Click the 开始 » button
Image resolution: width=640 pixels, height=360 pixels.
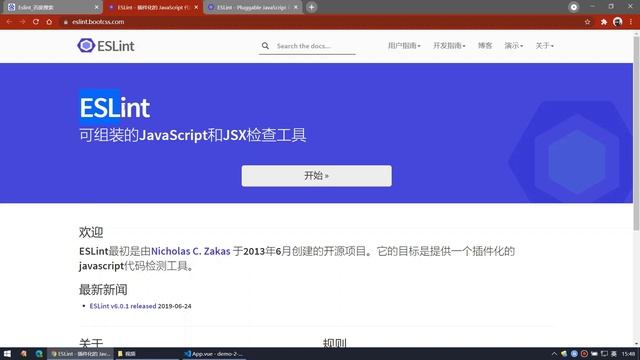coord(316,176)
